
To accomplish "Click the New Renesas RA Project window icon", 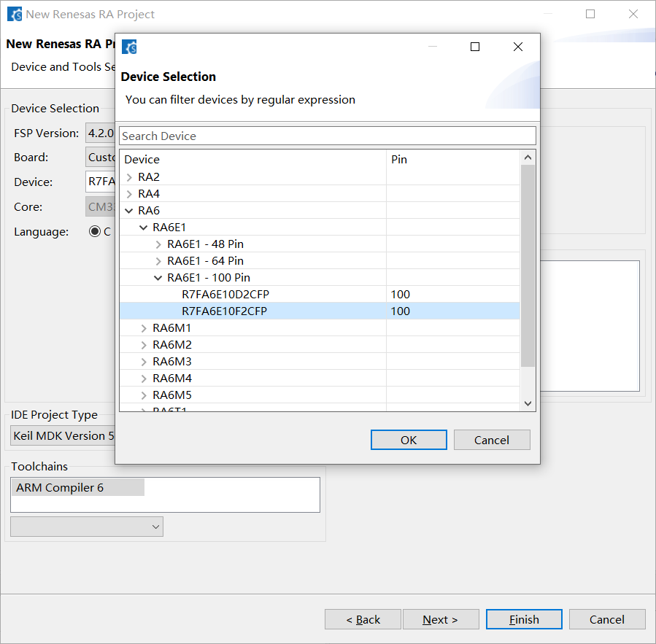I will point(15,14).
